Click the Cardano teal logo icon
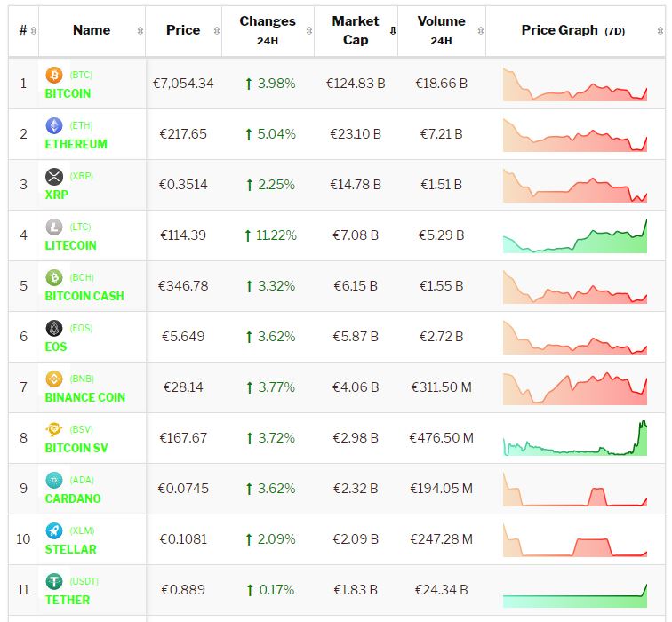 pyautogui.click(x=54, y=480)
